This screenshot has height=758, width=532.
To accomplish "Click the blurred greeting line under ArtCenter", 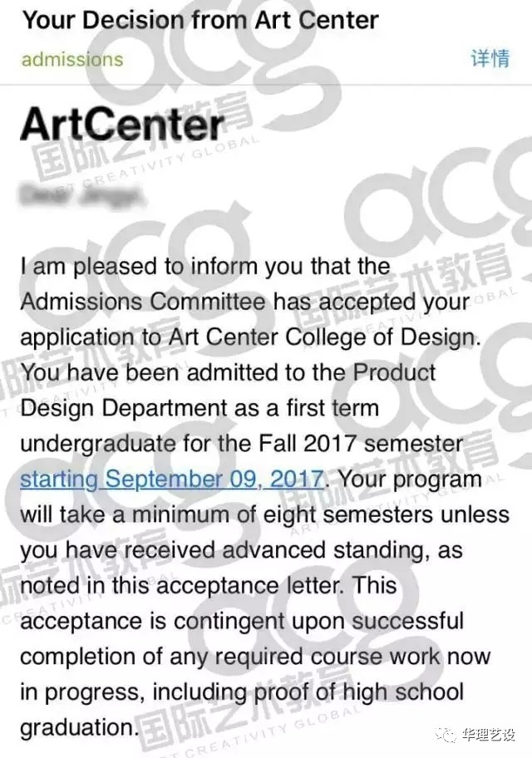I will pyautogui.click(x=82, y=195).
